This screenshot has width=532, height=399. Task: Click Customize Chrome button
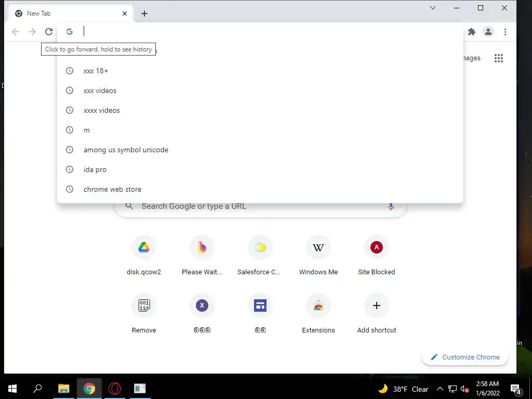coord(465,357)
